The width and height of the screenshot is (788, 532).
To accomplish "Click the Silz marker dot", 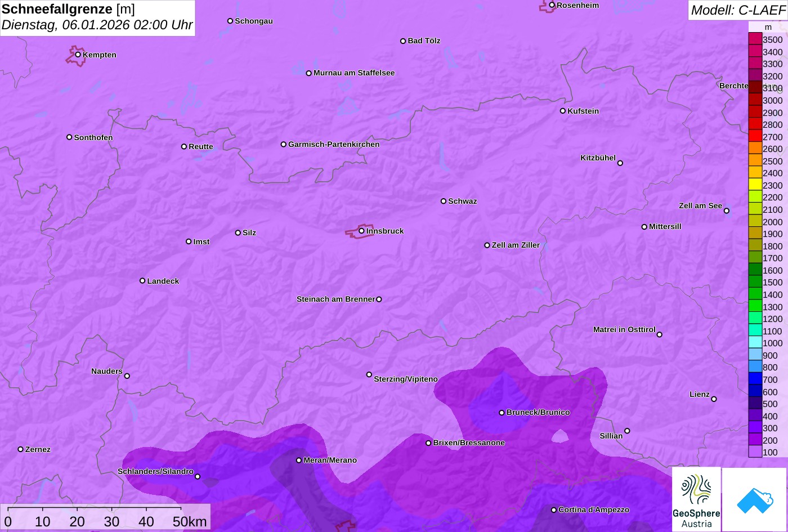I will pos(238,233).
